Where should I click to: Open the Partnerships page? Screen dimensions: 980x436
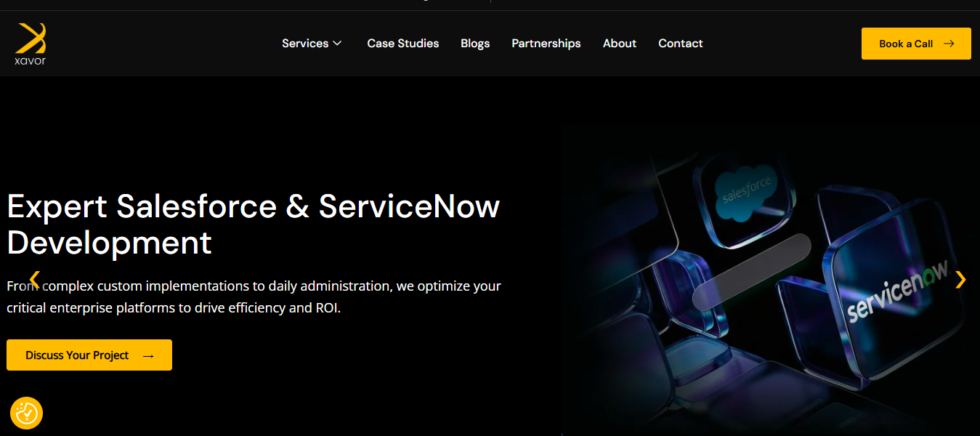(x=546, y=44)
